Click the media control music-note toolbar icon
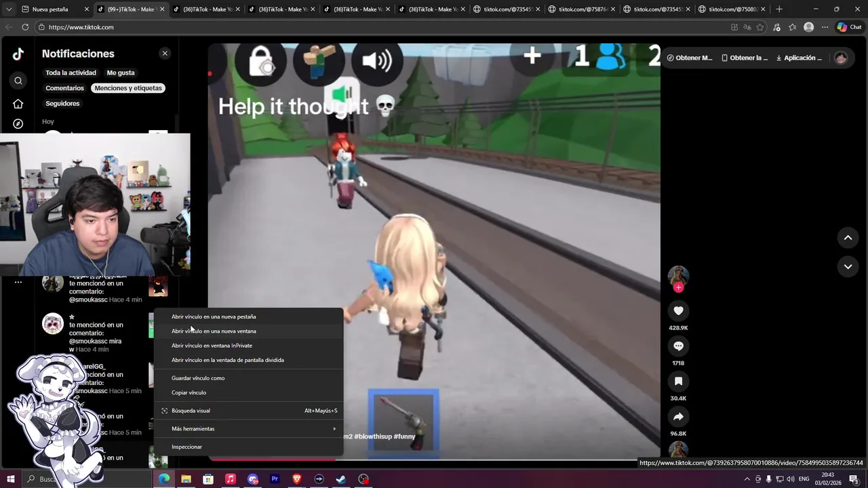 coord(776,27)
